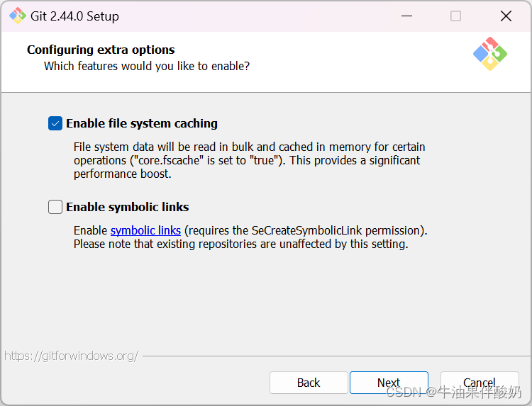This screenshot has height=406, width=532.
Task: Click the core.fscache description paragraph
Action: tap(248, 160)
